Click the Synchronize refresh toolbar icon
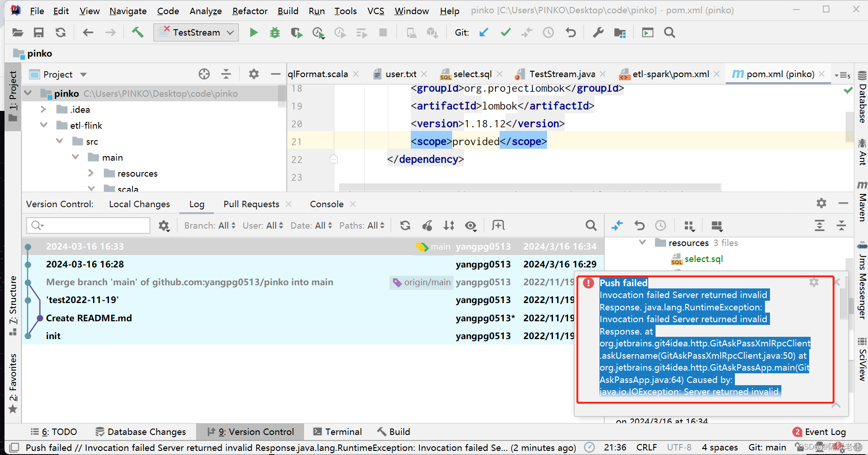The height and width of the screenshot is (455, 868). click(x=61, y=32)
